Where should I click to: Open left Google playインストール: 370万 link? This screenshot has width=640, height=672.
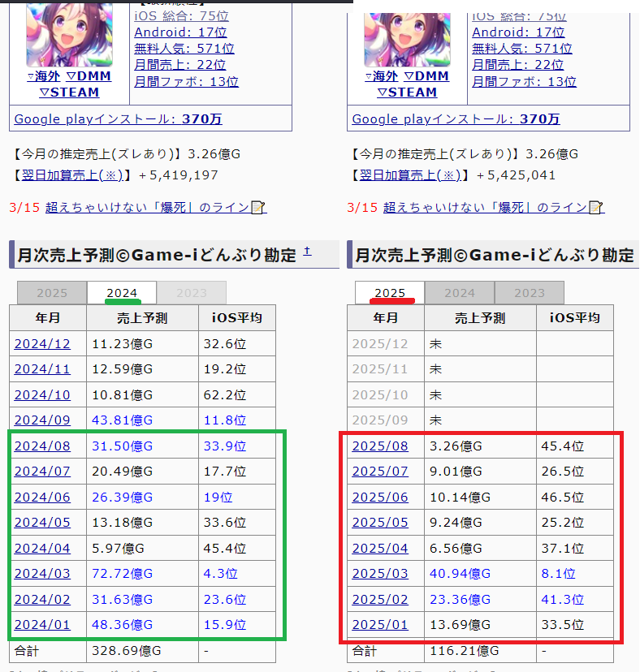[x=119, y=119]
